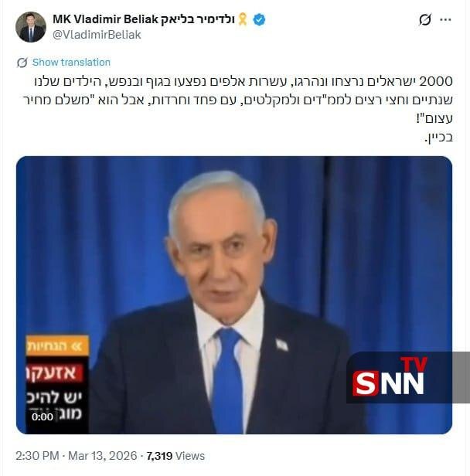Click the 0:00 video timestamp label
Viewport: 470px width, 476px height.
tap(43, 416)
